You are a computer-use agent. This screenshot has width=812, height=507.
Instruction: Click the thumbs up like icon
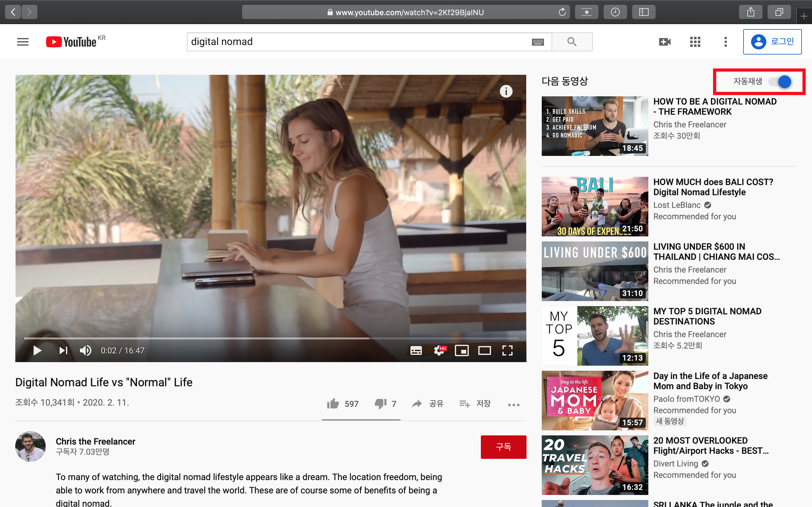[333, 404]
